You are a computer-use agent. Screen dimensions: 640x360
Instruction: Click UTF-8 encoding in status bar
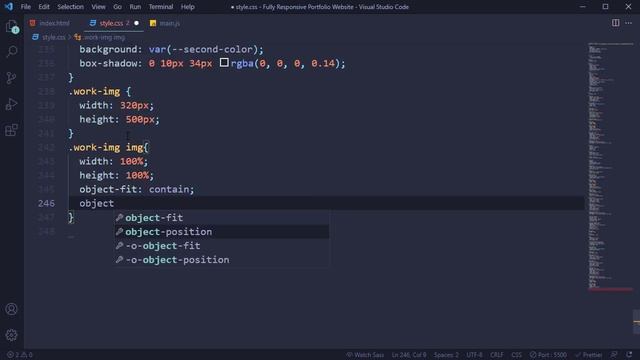[474, 355]
